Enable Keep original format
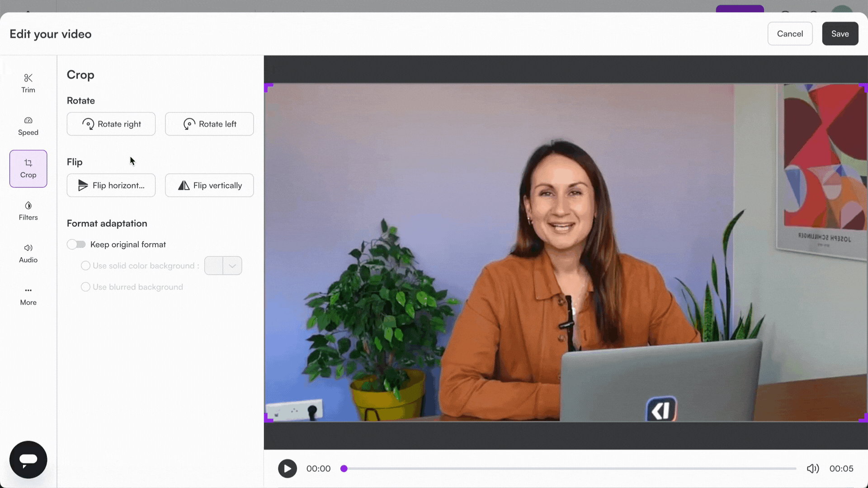 pos(76,244)
